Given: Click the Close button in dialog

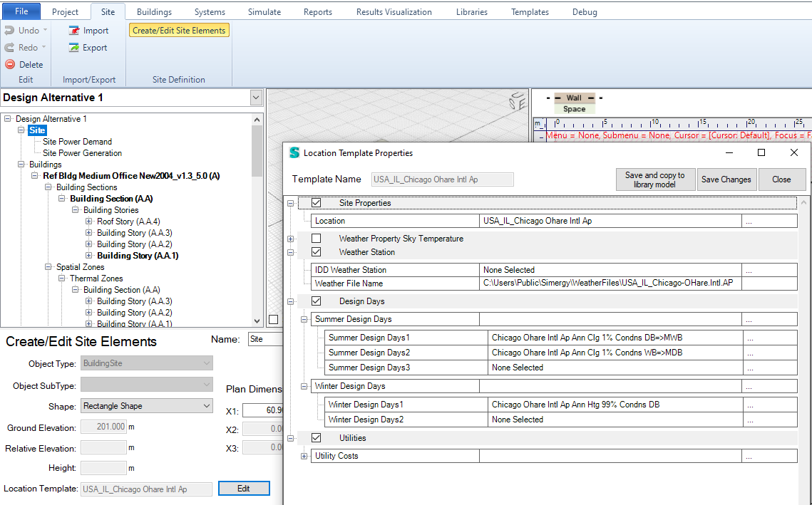Looking at the screenshot, I should (781, 179).
